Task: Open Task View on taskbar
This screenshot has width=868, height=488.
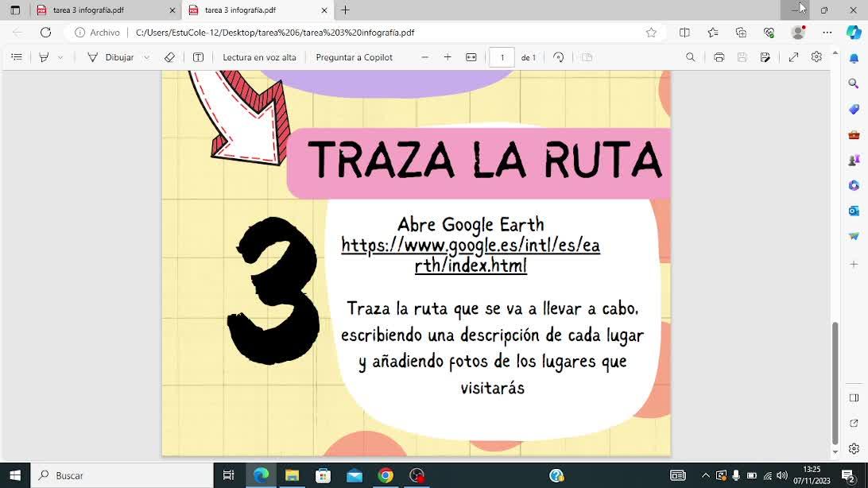Action: [x=228, y=475]
